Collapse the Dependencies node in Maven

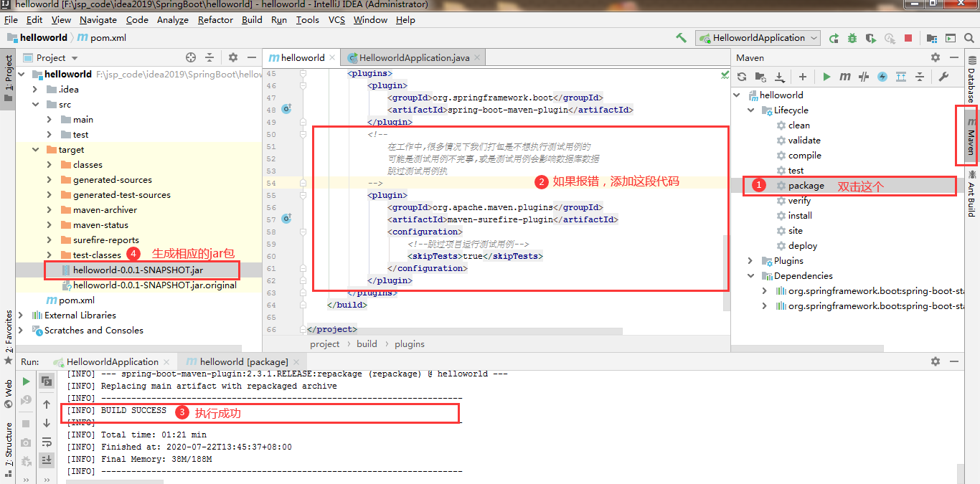[x=750, y=276]
